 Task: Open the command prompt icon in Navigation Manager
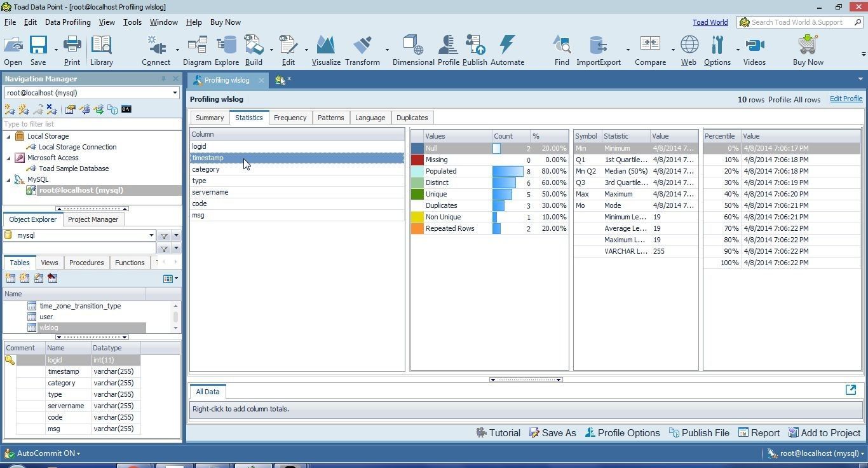tap(126, 109)
